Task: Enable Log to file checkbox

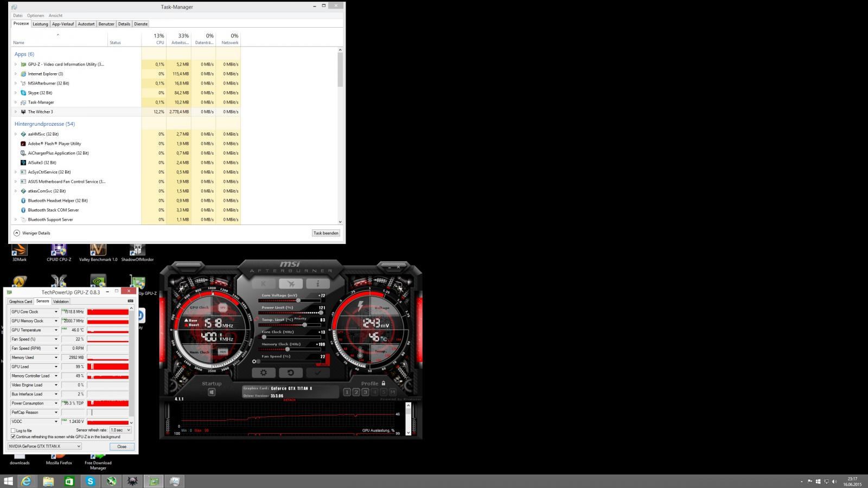Action: click(x=13, y=431)
